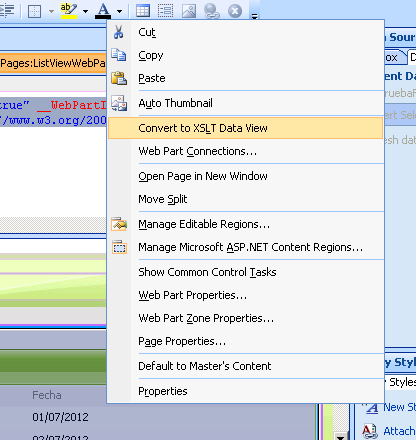Open the Highlight color dropdown arrow
Viewport: 416px width, 440px height.
pyautogui.click(x=85, y=11)
